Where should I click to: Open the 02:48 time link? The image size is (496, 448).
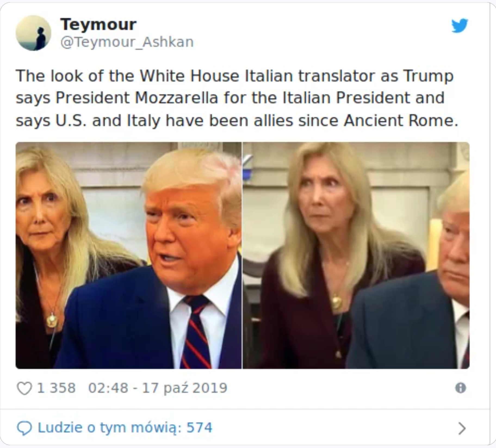pos(108,388)
